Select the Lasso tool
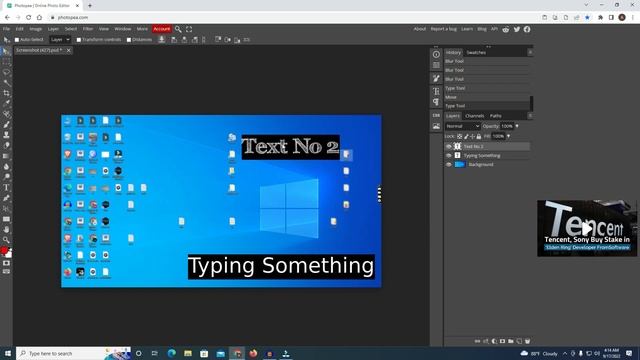 coord(6,72)
